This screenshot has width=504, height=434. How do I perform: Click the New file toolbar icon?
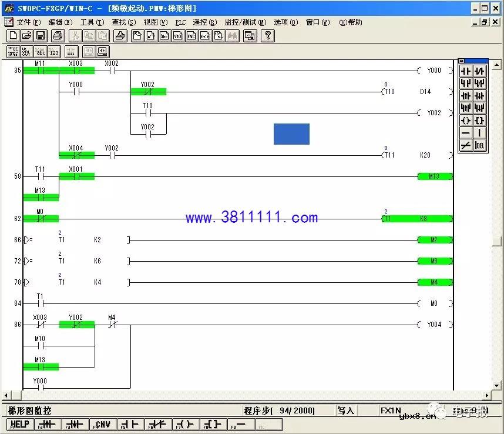pos(13,36)
